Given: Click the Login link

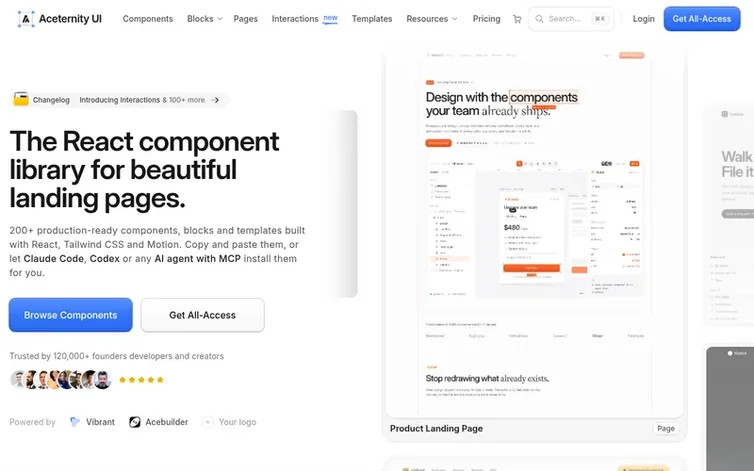Looking at the screenshot, I should point(643,19).
